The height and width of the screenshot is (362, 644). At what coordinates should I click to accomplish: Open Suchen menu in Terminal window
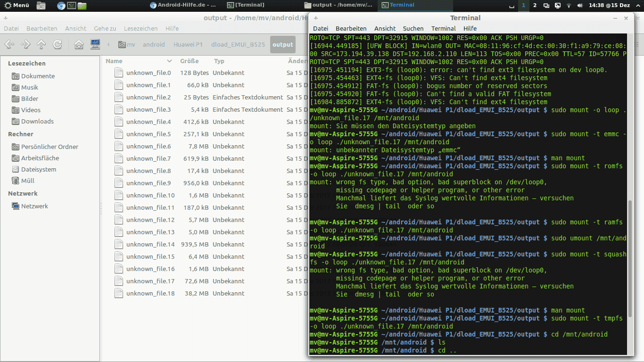click(x=413, y=28)
